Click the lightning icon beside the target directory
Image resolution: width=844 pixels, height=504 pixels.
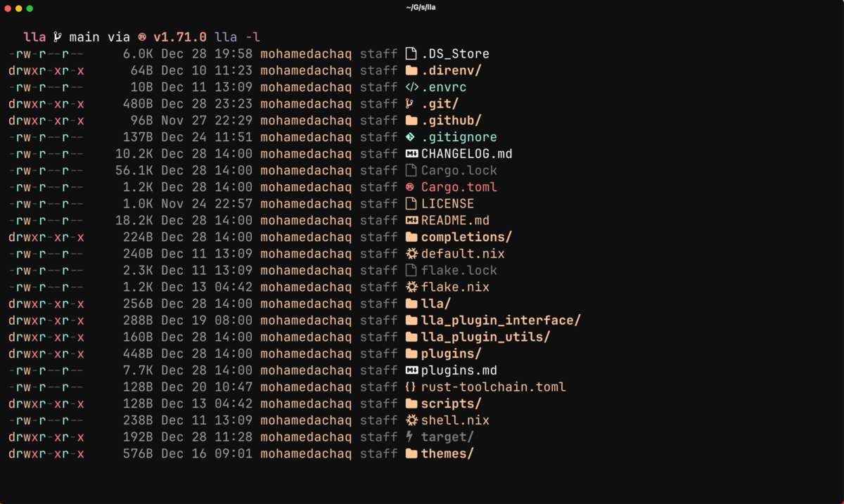[410, 437]
